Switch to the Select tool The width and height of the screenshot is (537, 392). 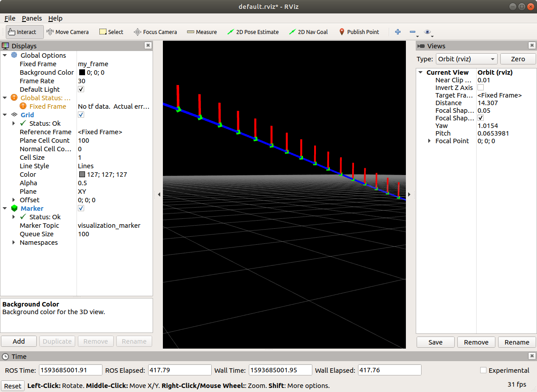coord(111,32)
